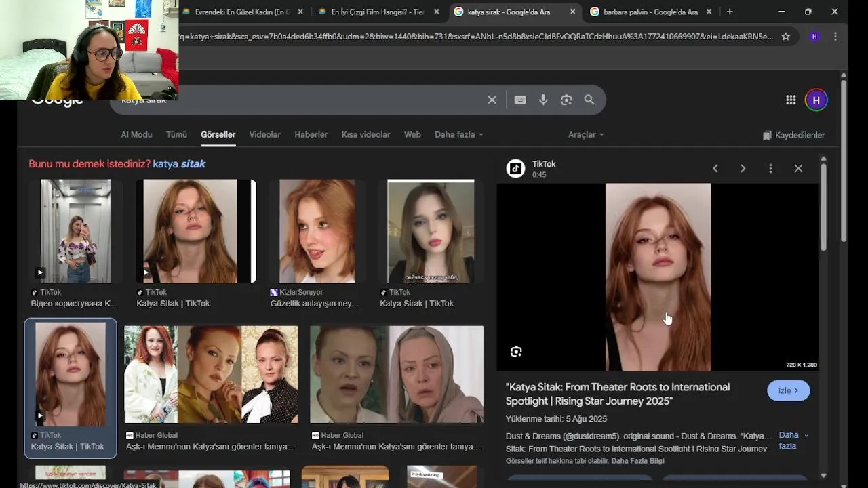Open the "Katya Sitak: From Theater Roots" title link

[618, 394]
